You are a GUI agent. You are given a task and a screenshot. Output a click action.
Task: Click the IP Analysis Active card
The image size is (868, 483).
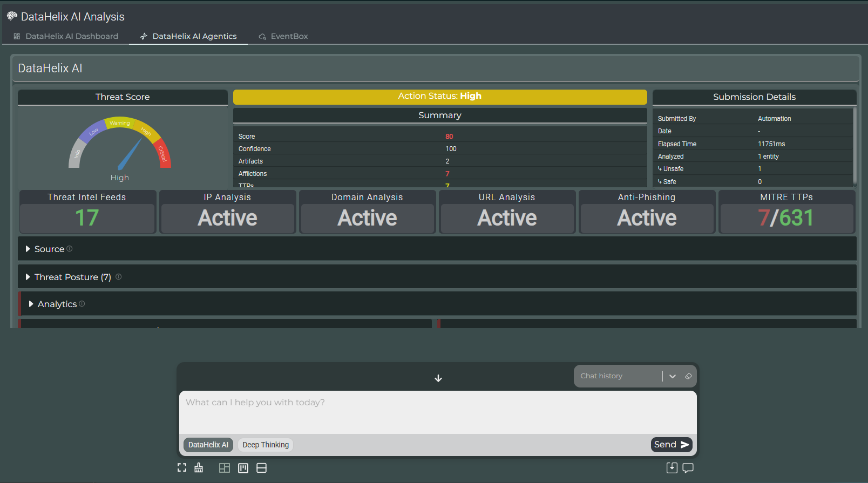[x=227, y=212]
